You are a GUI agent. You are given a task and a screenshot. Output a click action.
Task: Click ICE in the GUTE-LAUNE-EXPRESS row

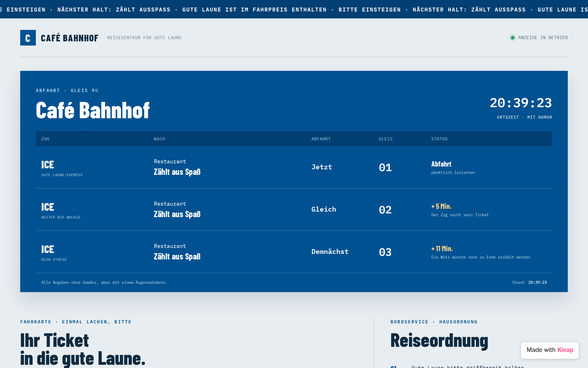pyautogui.click(x=48, y=165)
